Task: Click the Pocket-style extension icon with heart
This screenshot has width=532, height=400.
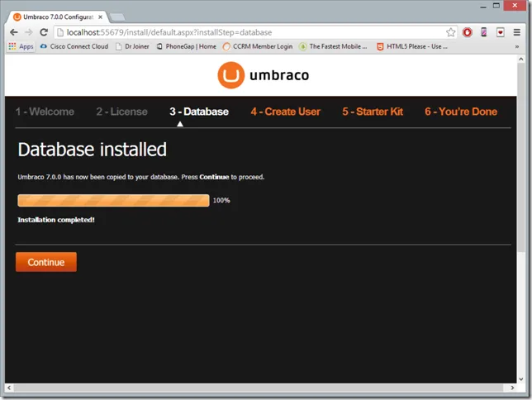Action: pos(501,32)
